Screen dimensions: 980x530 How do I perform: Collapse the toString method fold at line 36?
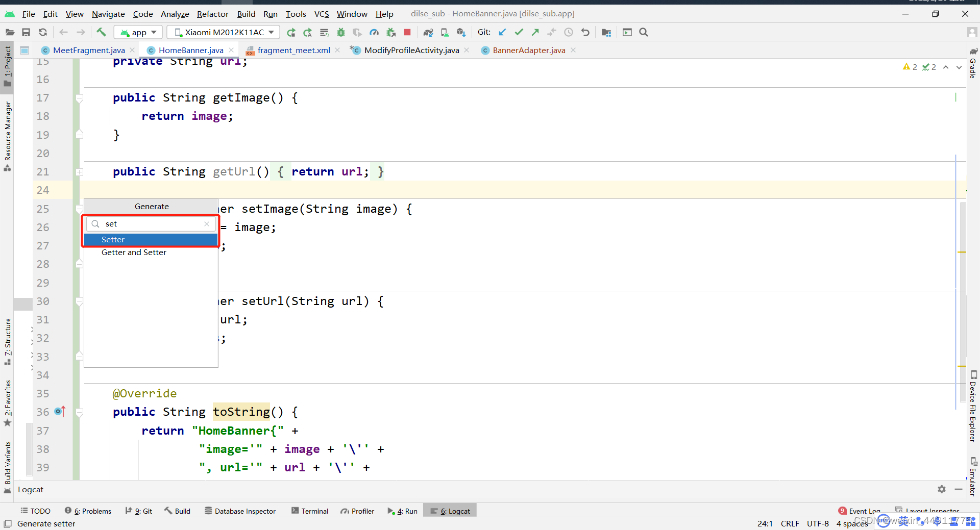80,412
